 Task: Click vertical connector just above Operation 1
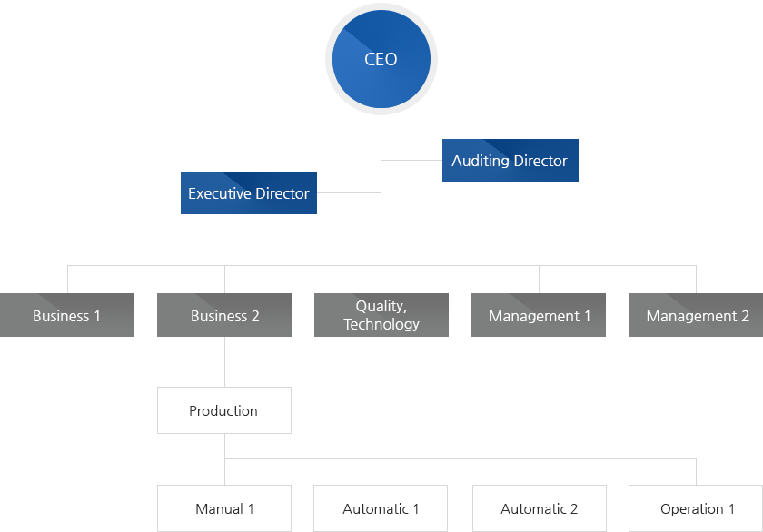coord(697,472)
